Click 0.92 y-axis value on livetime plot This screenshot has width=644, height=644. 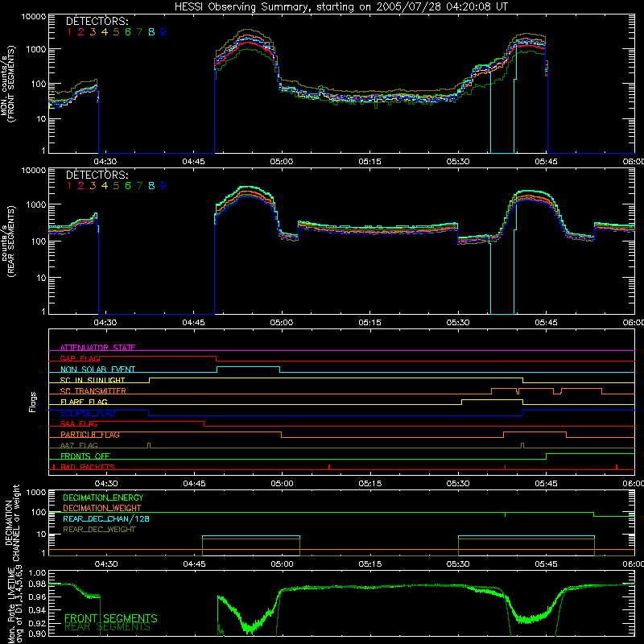click(38, 622)
